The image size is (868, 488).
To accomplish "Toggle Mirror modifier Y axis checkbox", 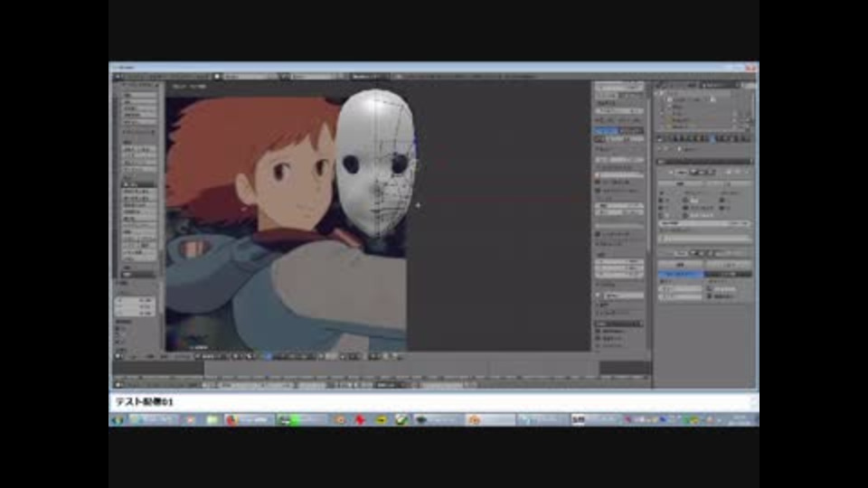I will point(661,208).
